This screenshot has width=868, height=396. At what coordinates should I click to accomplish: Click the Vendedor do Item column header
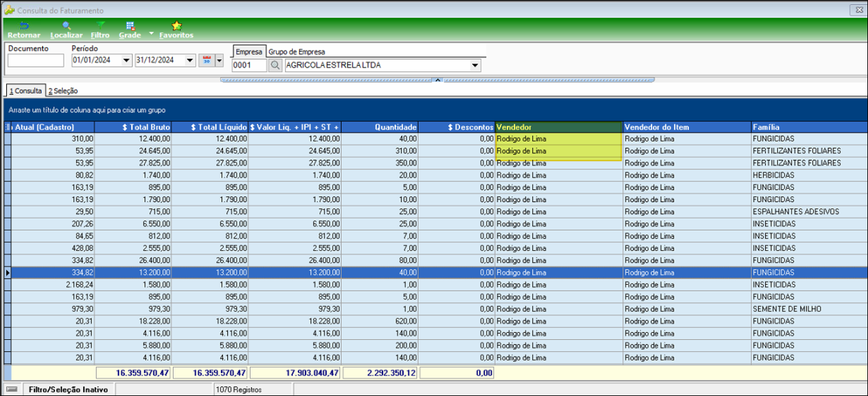coord(687,127)
